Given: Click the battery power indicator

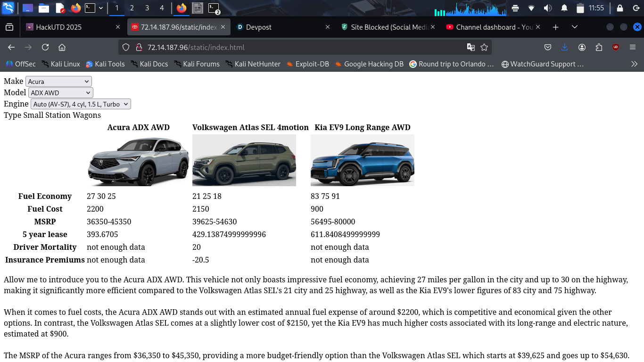Looking at the screenshot, I should (x=580, y=8).
